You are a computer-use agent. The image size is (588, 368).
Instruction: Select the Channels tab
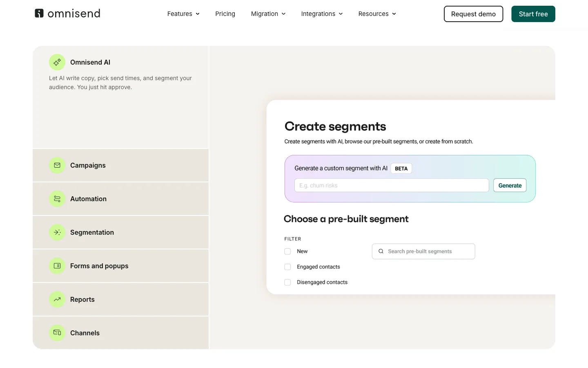(x=120, y=333)
